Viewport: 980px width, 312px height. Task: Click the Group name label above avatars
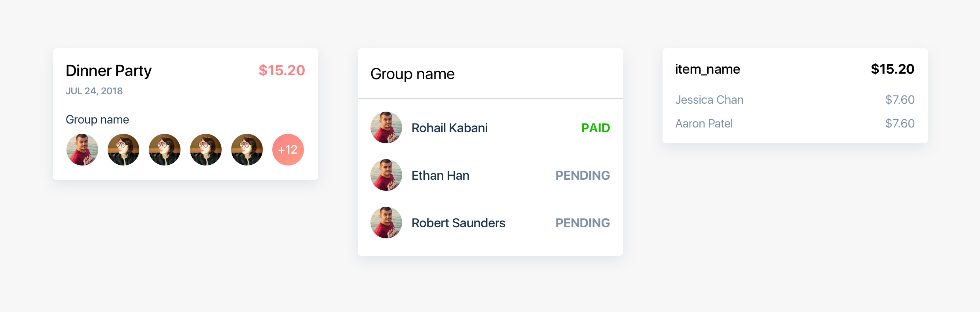point(97,120)
